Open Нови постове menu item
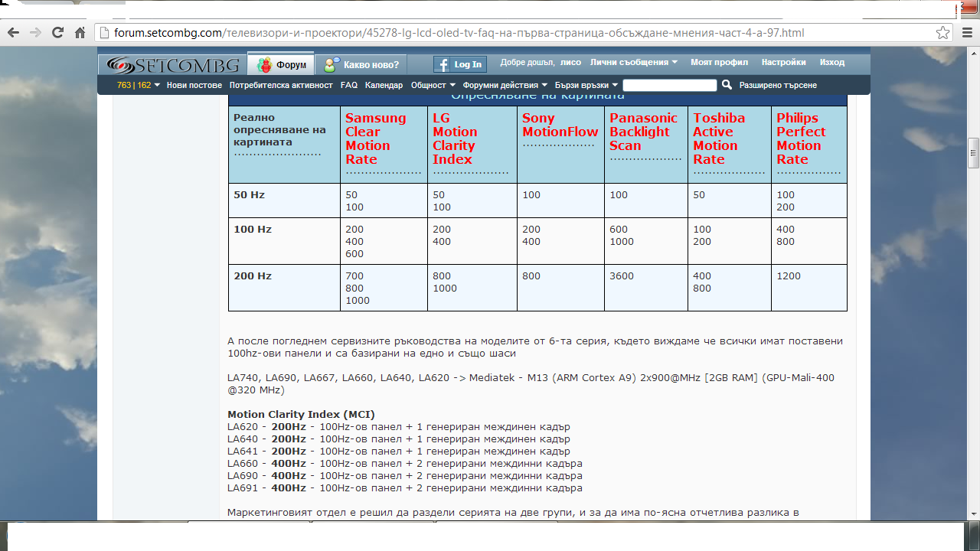 pyautogui.click(x=194, y=85)
